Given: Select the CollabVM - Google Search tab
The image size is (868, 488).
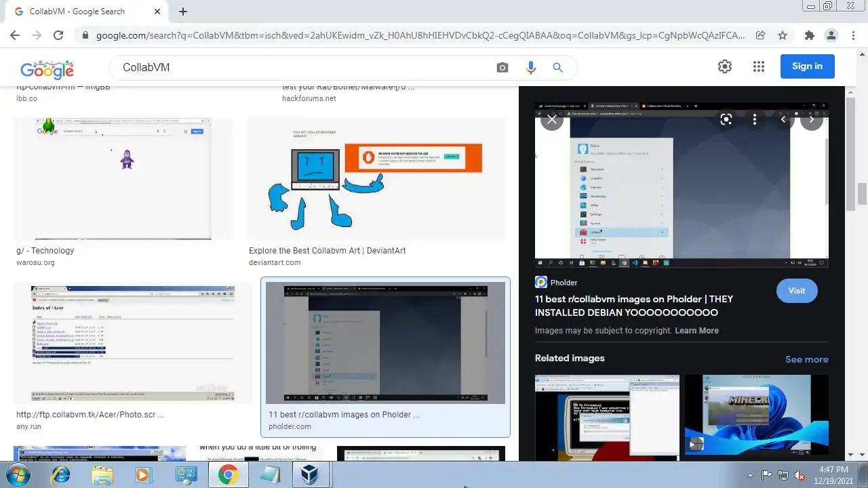Looking at the screenshot, I should tap(87, 12).
